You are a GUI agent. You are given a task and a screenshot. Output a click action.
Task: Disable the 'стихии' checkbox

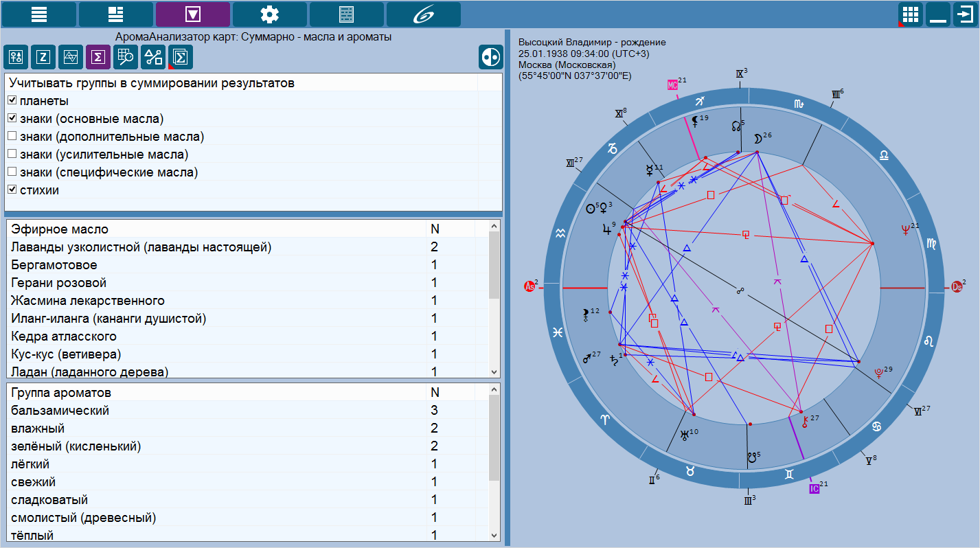pyautogui.click(x=12, y=190)
